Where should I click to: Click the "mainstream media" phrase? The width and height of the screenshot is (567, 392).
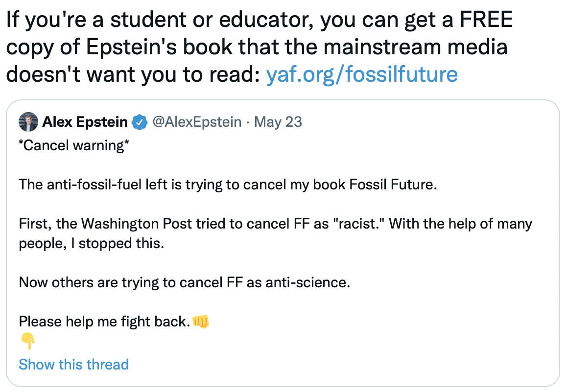point(417,47)
